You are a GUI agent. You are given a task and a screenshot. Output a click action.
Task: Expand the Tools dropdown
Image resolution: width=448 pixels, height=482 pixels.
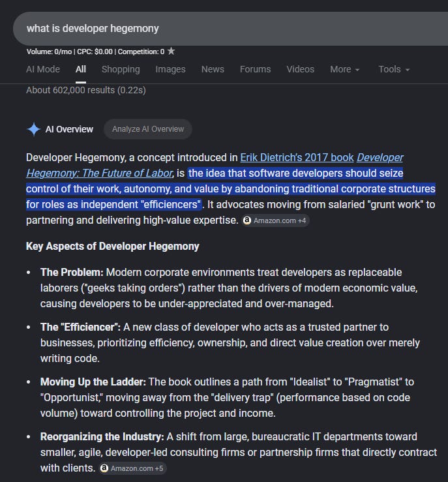coord(394,70)
